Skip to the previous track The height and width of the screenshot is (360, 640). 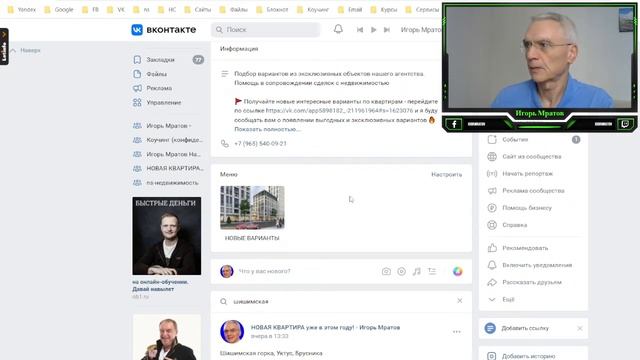point(360,30)
